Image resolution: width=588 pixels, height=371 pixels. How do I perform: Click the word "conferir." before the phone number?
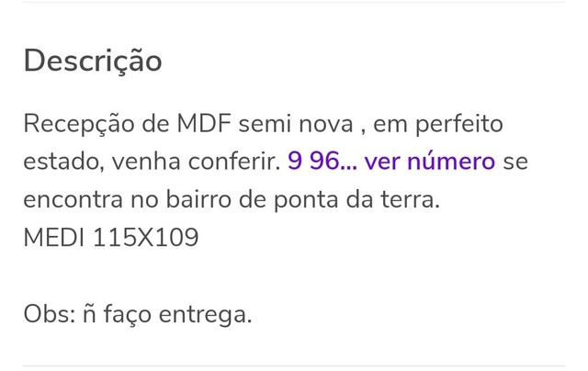click(x=234, y=162)
